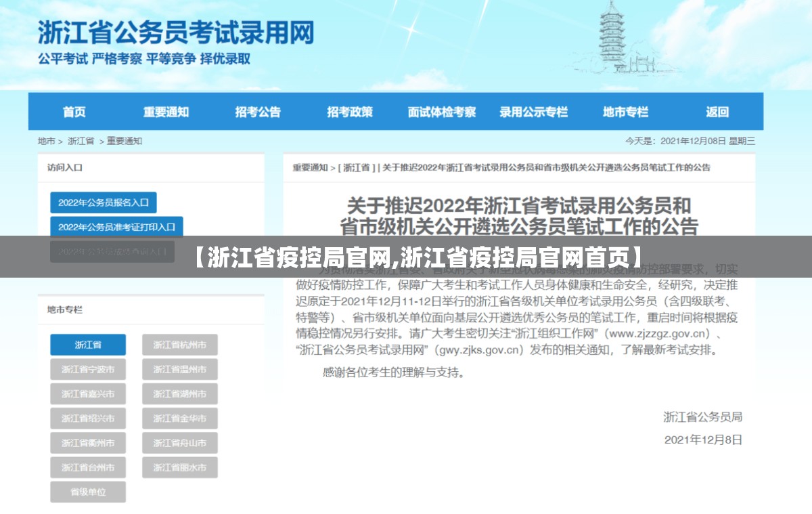Image resolution: width=812 pixels, height=514 pixels.
Task: Select the 省级单位 button
Action: point(88,492)
